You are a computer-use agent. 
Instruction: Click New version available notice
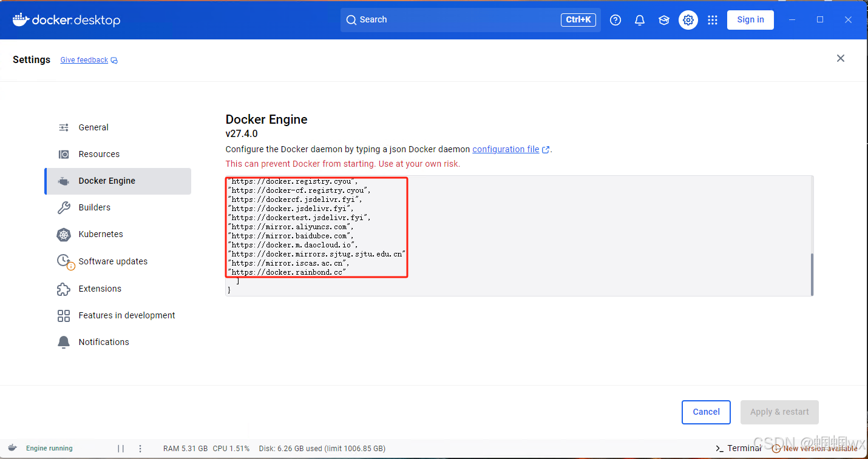point(815,448)
